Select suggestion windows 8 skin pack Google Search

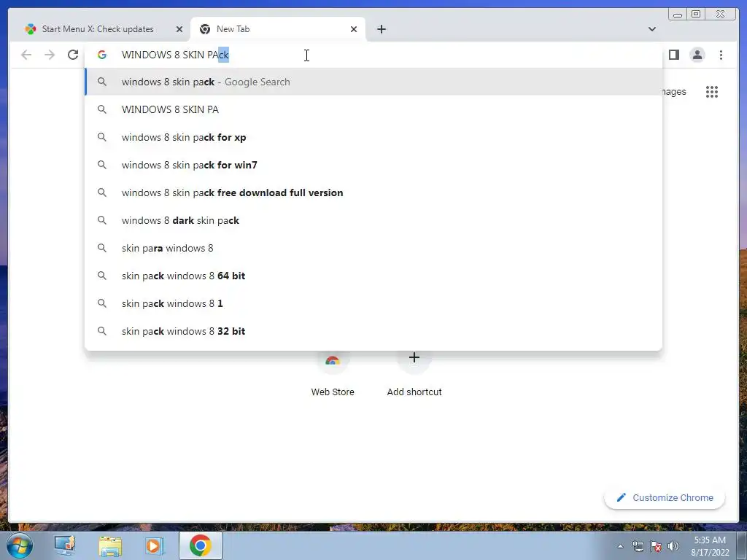tap(373, 82)
